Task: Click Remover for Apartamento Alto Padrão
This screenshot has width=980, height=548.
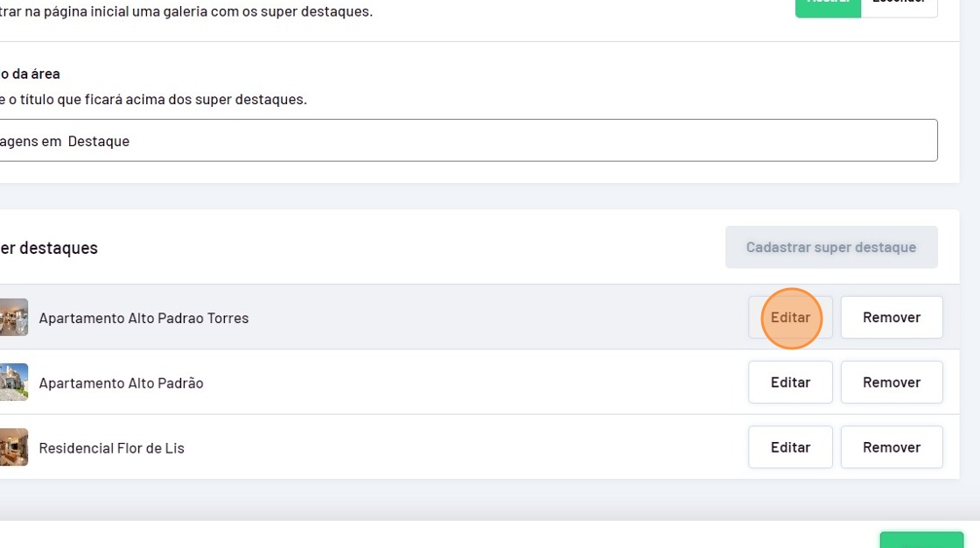Action: pos(892,382)
